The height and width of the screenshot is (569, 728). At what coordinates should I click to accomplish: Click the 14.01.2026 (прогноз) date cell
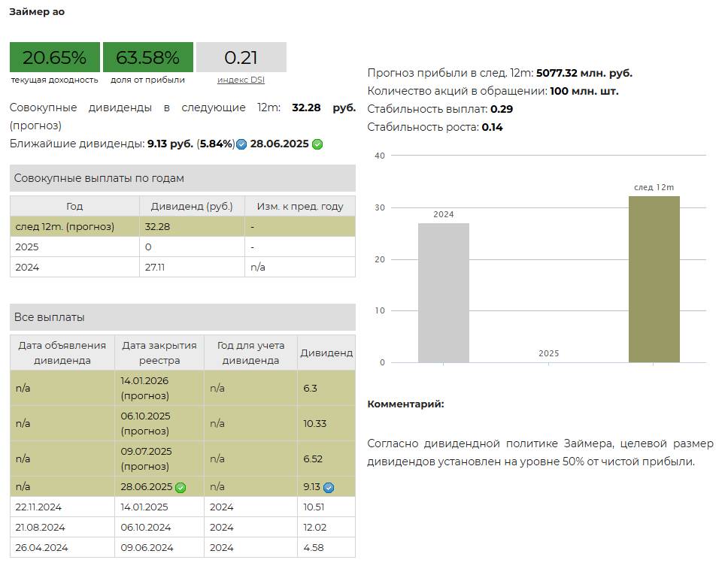[159, 388]
